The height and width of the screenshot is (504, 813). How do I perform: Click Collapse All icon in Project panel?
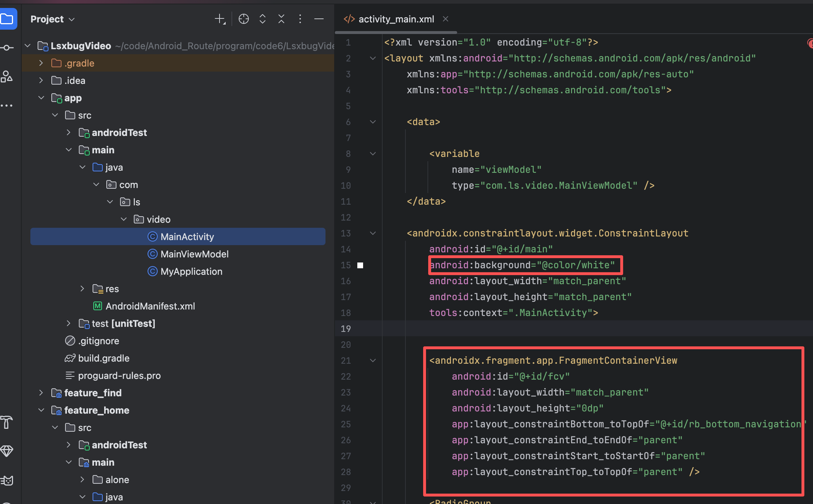(281, 19)
